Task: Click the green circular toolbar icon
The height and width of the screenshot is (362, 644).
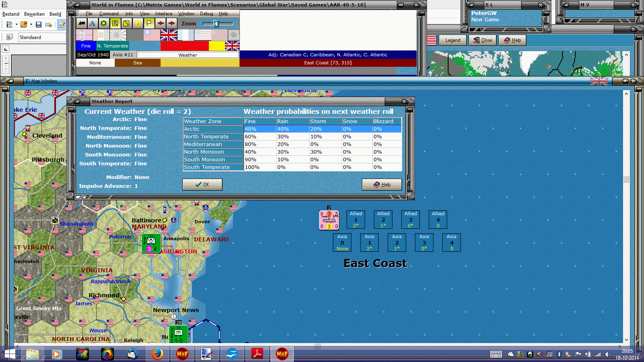Action: pyautogui.click(x=104, y=23)
